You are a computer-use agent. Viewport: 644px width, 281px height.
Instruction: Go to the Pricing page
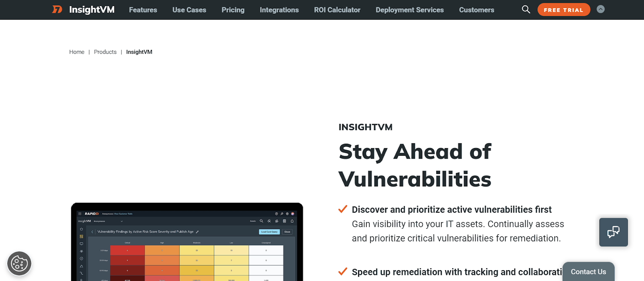233,10
